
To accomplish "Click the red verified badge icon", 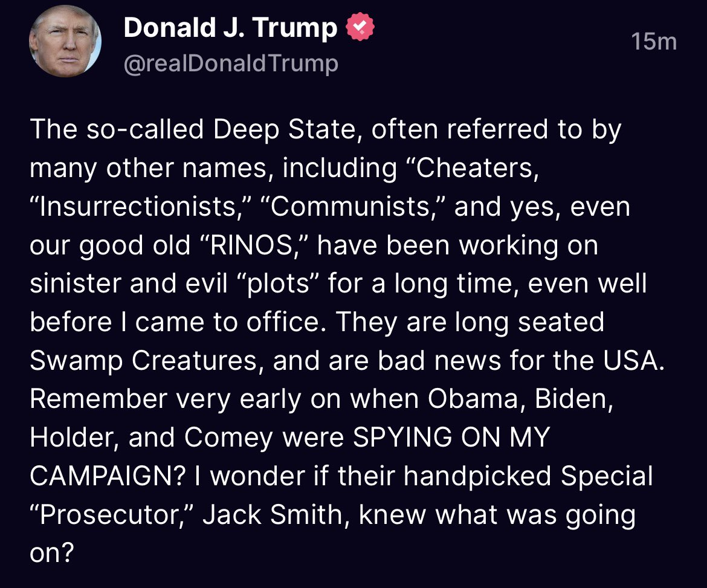I will pyautogui.click(x=360, y=28).
